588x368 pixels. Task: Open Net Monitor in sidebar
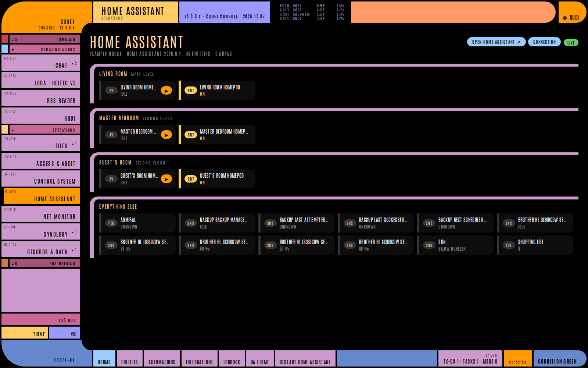point(41,214)
